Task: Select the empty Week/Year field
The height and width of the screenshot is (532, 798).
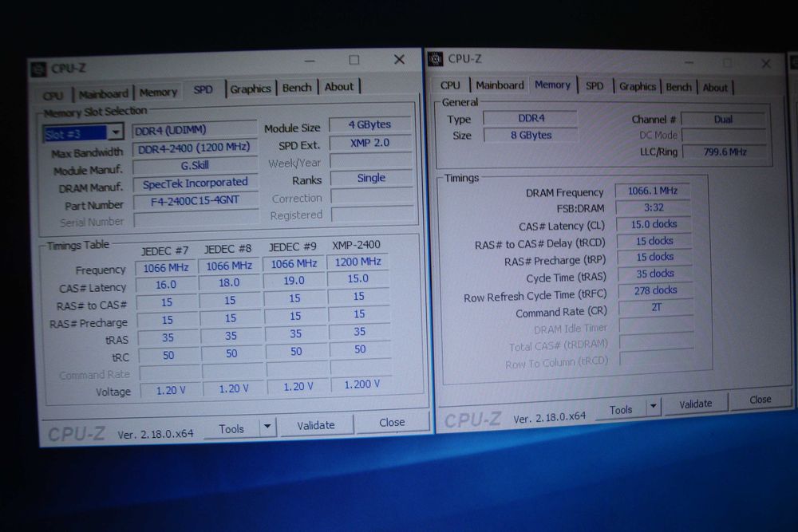Action: point(371,161)
